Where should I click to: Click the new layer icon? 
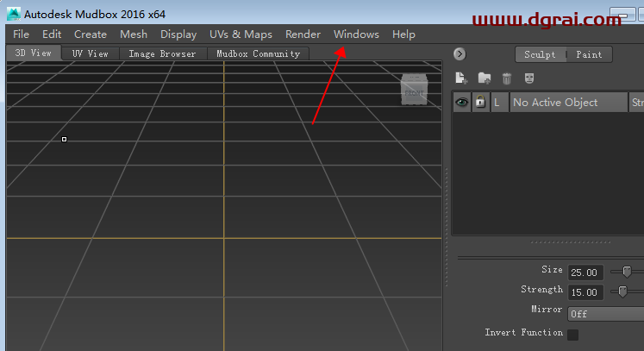tap(461, 78)
